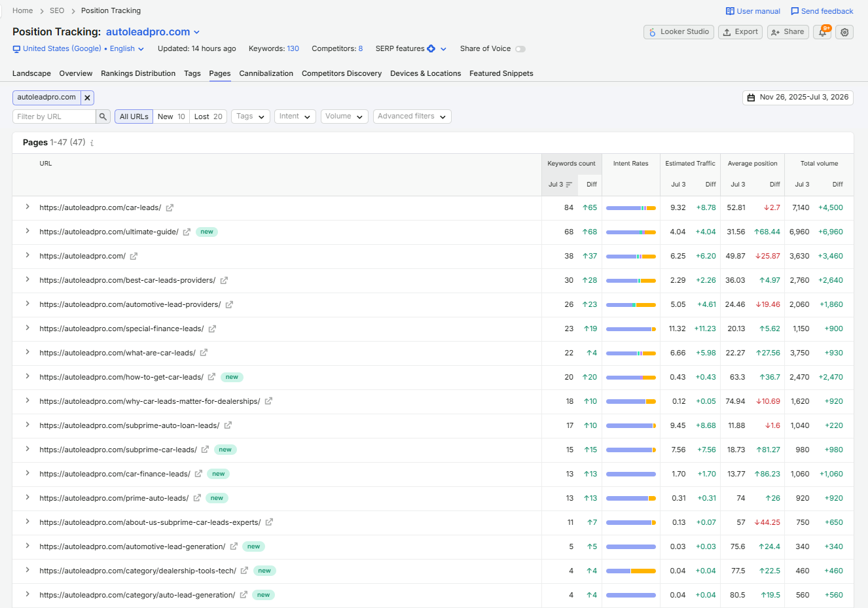Screen dimensions: 868x608
Task: Expand the prime-auto-leads URL row
Action: point(27,497)
